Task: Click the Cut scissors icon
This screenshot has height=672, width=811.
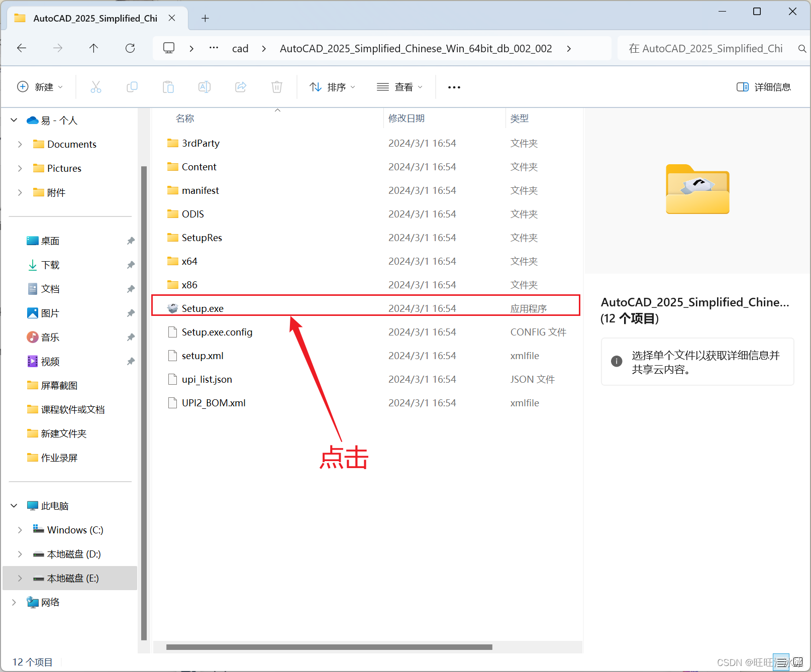Action: point(96,87)
